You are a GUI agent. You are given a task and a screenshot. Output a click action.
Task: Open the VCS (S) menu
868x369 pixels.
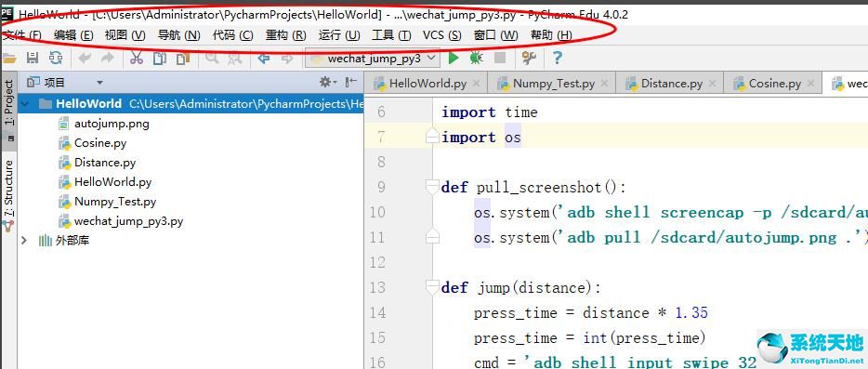[x=441, y=35]
